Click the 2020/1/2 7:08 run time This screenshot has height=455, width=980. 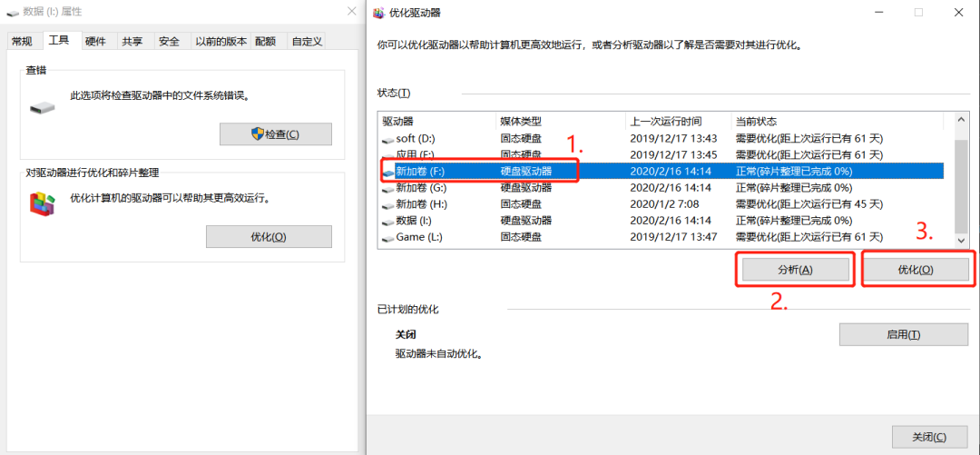(x=664, y=204)
